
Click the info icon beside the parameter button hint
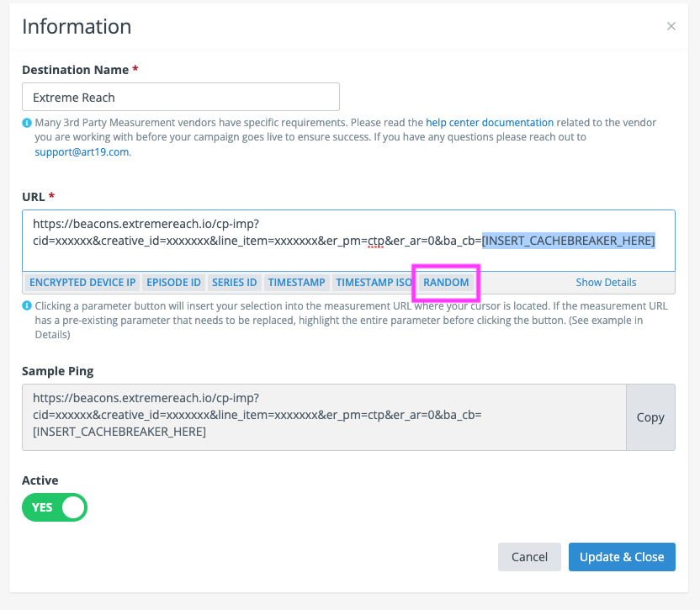tap(27, 305)
